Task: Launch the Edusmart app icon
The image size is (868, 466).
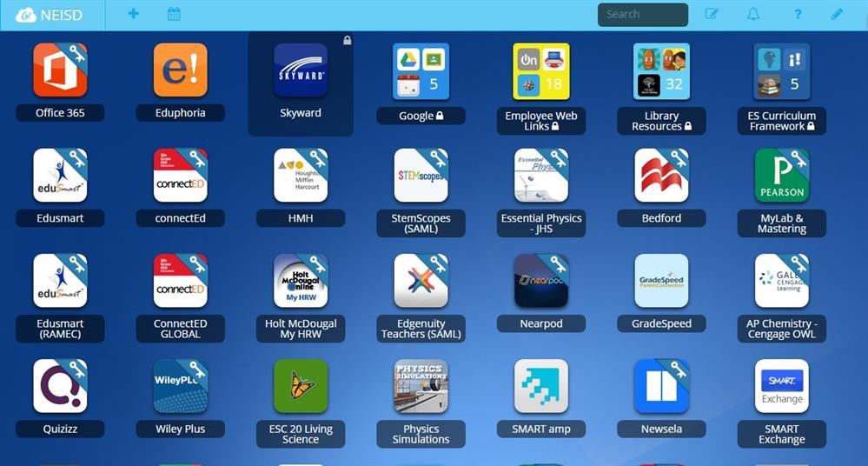Action: [60, 175]
